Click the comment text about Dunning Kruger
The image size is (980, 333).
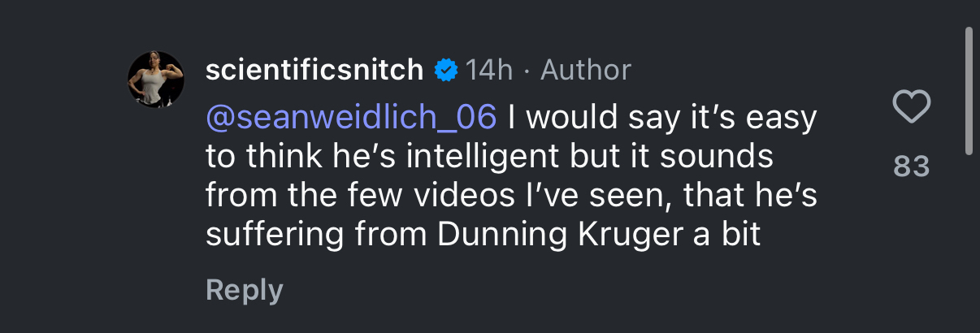click(511, 176)
